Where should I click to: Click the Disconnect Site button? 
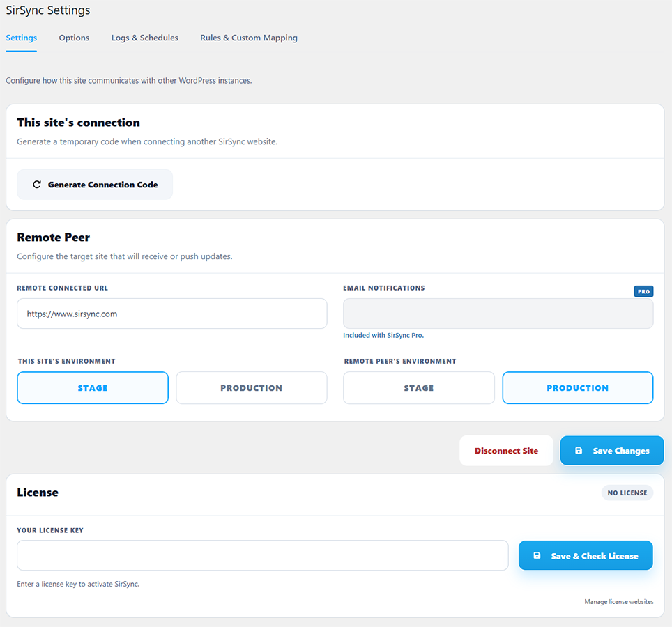click(x=506, y=451)
